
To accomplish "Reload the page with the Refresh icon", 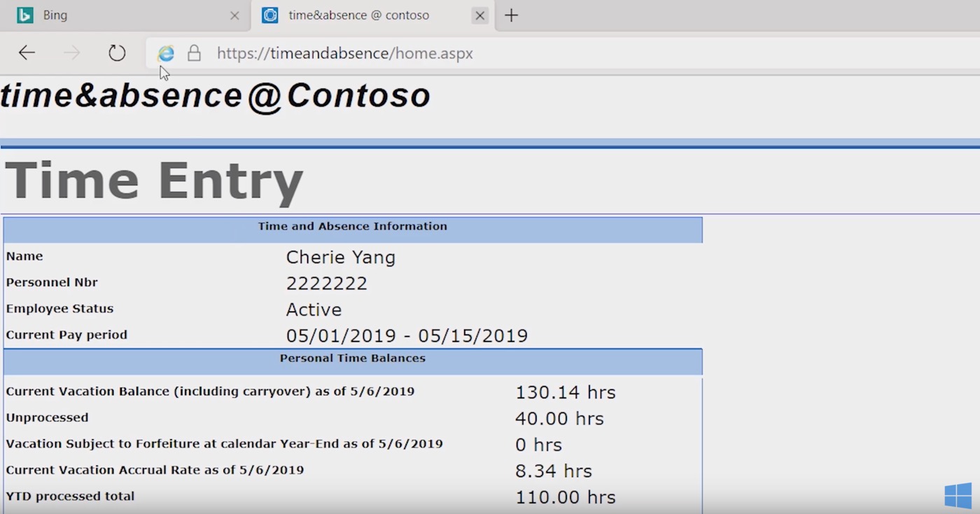I will (117, 53).
